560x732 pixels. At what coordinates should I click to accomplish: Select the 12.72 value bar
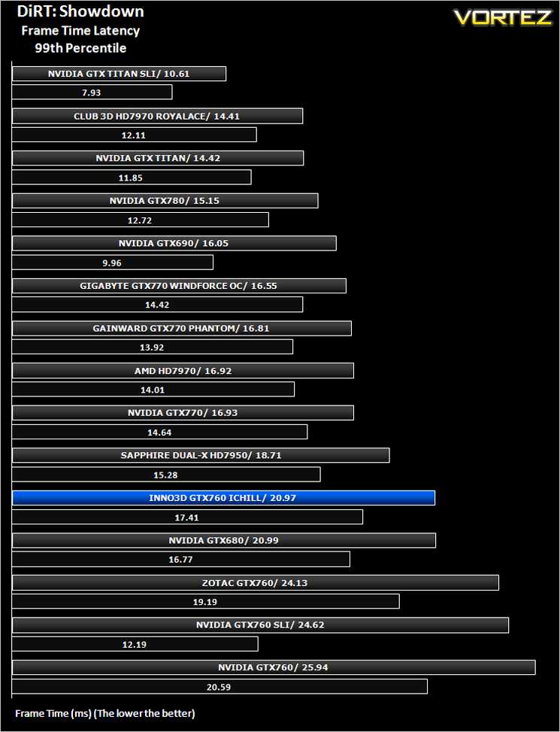[141, 220]
